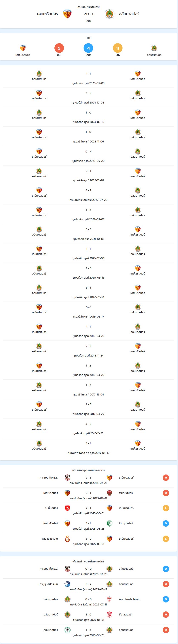Open the 0 - 4 match dated 2023-05-20
178x644 pixels.
point(88,156)
